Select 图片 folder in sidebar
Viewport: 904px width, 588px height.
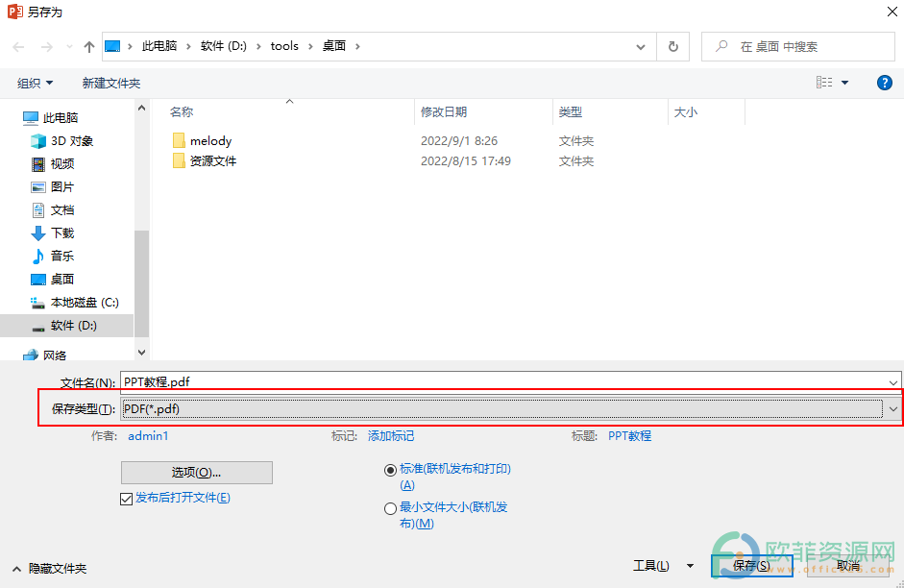tap(53, 186)
